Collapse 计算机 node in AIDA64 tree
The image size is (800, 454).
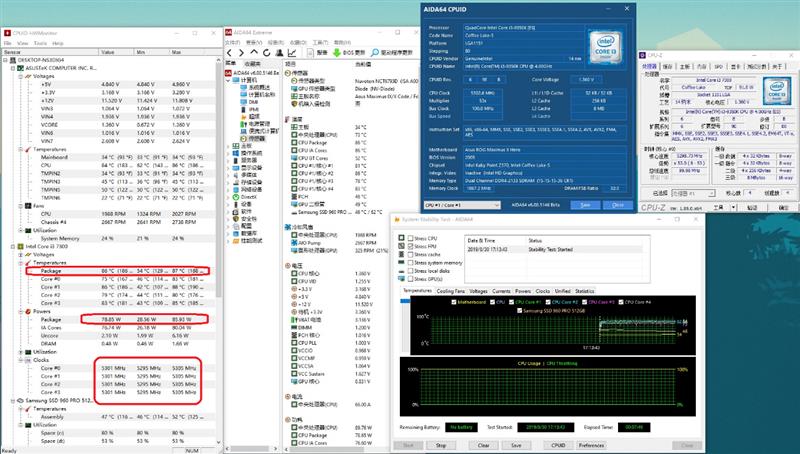228,80
